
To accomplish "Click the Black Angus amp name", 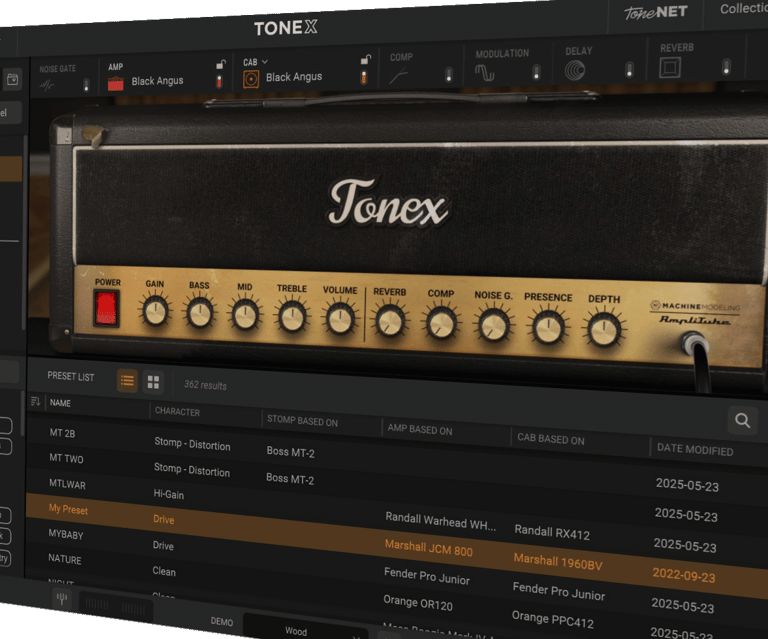I will coord(157,81).
